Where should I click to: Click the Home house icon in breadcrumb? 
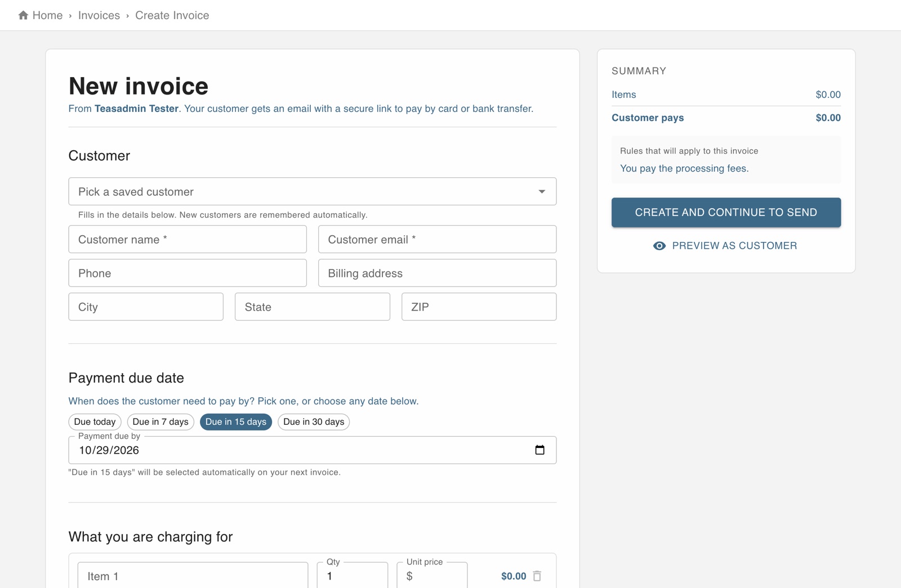[23, 15]
